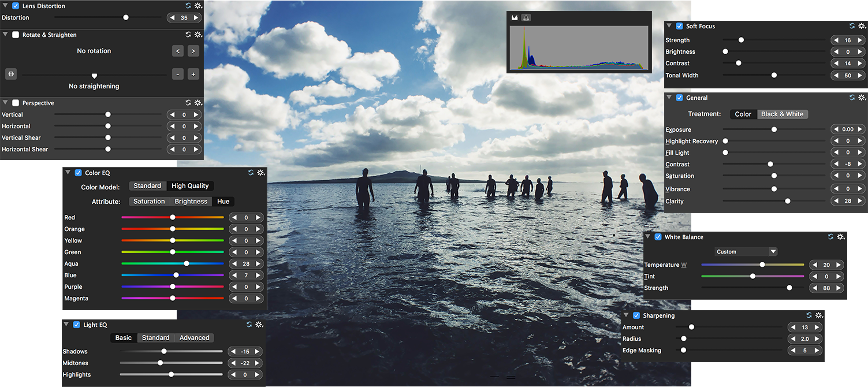Viewport: 868px width, 387px height.
Task: Reset the Rotate & Straighten panel
Action: tap(188, 35)
